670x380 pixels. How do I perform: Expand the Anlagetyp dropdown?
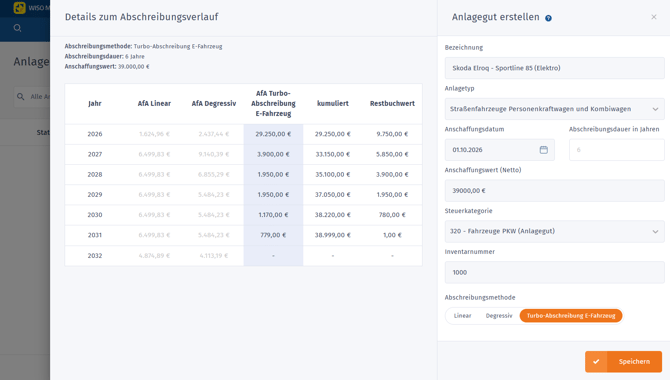[655, 109]
